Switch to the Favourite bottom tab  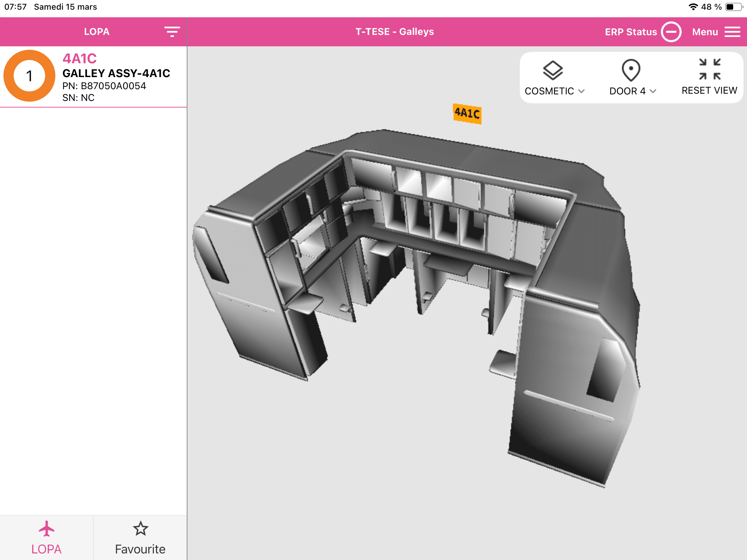(x=140, y=549)
